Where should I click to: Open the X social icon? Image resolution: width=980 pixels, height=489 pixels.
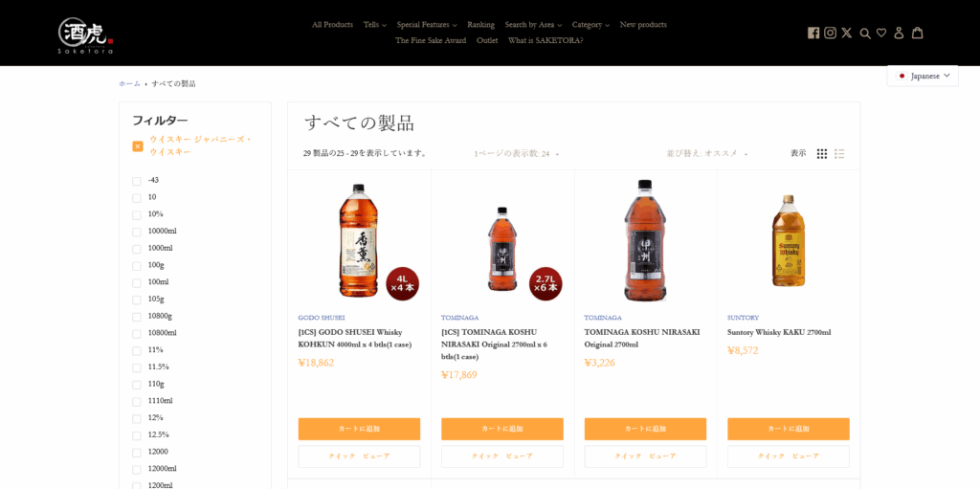tap(846, 33)
